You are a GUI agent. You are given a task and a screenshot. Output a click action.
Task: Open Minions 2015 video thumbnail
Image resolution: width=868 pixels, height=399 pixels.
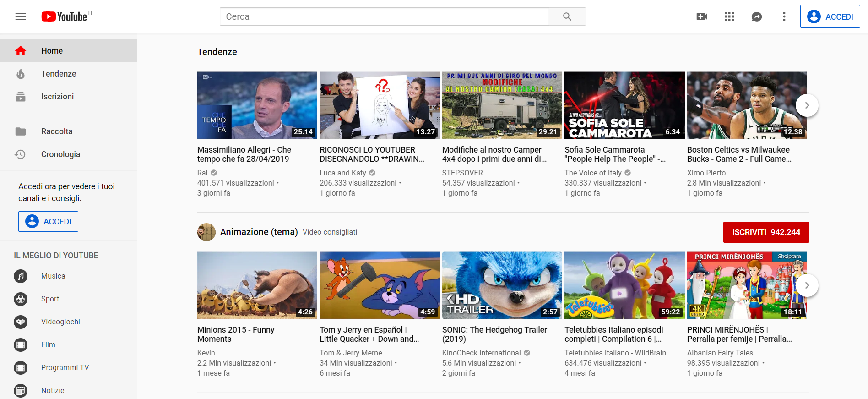257,285
